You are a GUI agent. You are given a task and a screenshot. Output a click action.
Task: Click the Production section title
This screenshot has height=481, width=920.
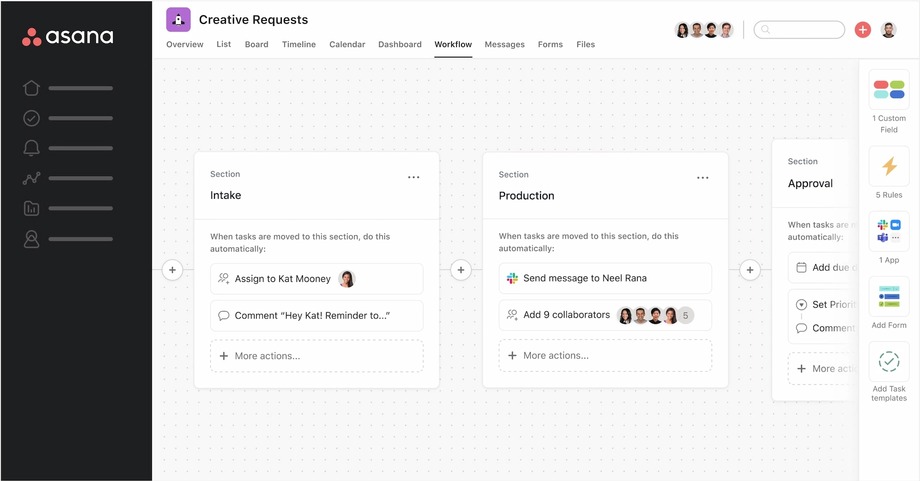(526, 196)
